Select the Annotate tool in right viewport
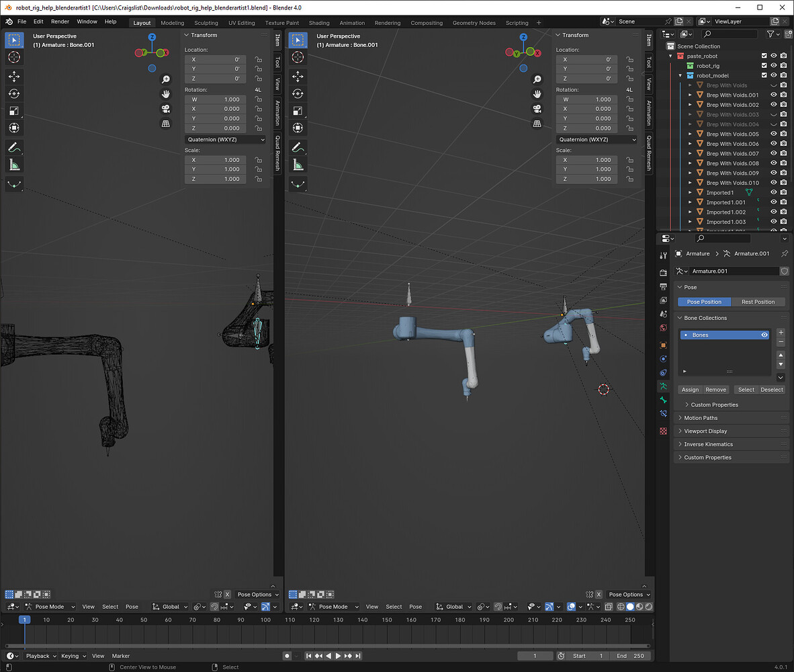Screen dimensions: 794x672 coord(298,148)
